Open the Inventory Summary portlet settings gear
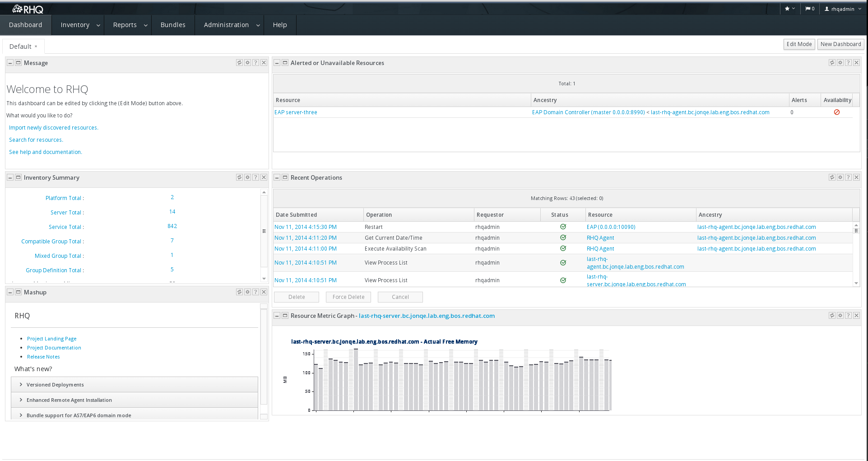868x461 pixels. click(x=247, y=177)
